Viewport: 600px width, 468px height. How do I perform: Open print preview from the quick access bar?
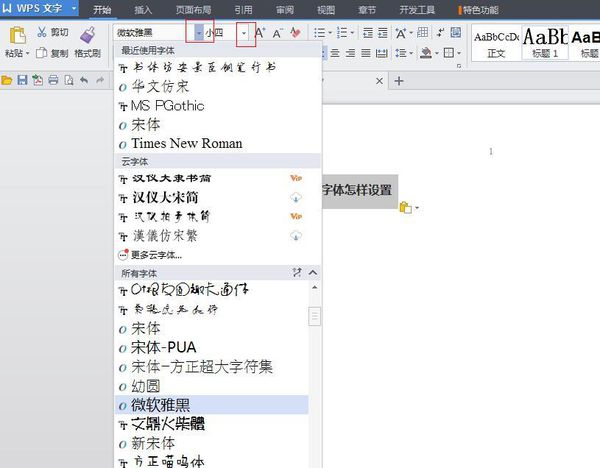[x=69, y=80]
